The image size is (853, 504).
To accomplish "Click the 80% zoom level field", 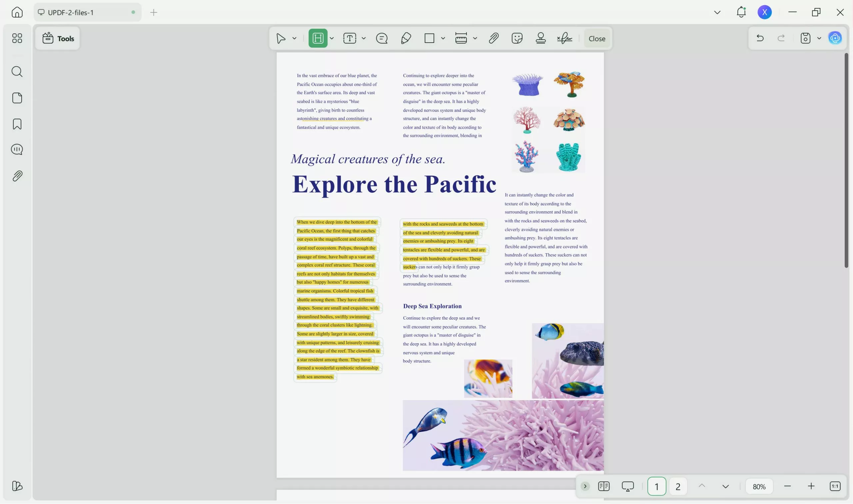I will point(759,487).
